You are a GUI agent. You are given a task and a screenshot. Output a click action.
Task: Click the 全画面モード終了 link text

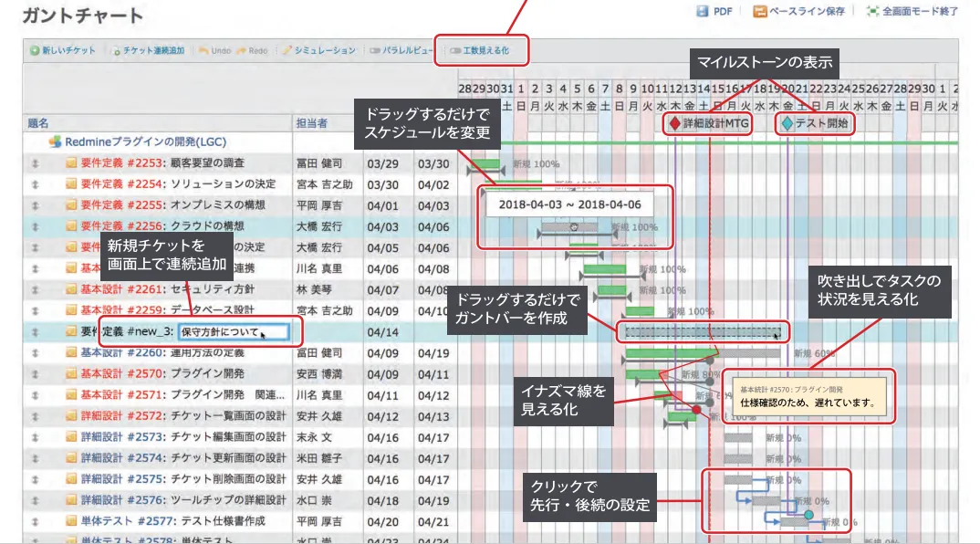click(x=920, y=11)
